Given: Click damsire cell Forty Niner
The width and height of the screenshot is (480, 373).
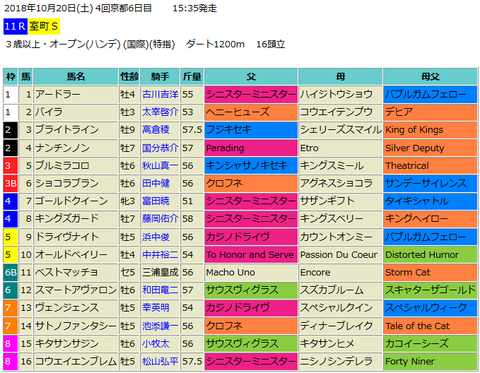Looking at the screenshot, I should coord(430,362).
